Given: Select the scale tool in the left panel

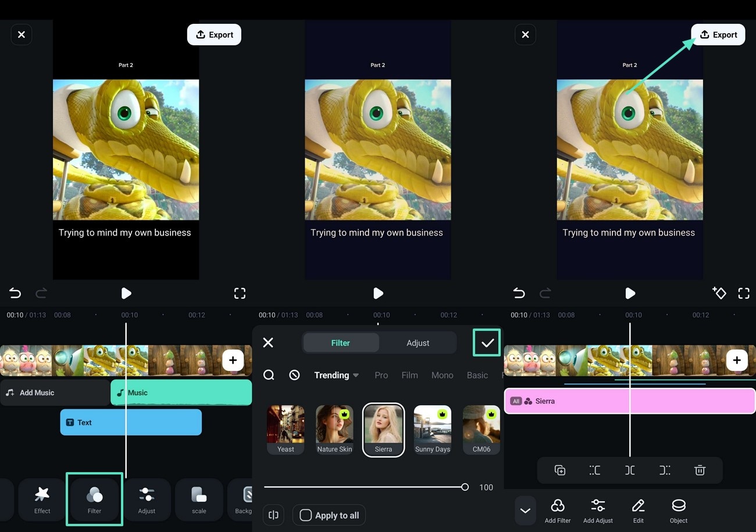Looking at the screenshot, I should point(199,499).
